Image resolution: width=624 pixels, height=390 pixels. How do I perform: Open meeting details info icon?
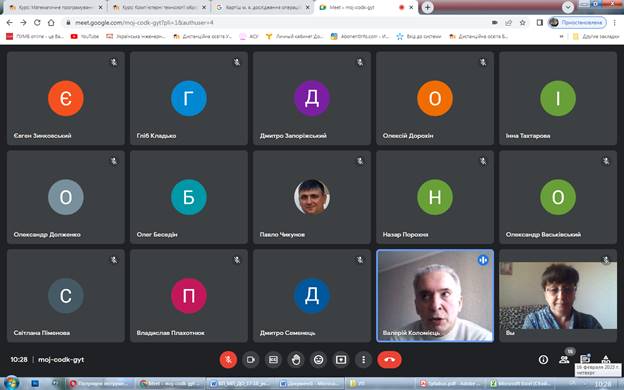(543, 360)
